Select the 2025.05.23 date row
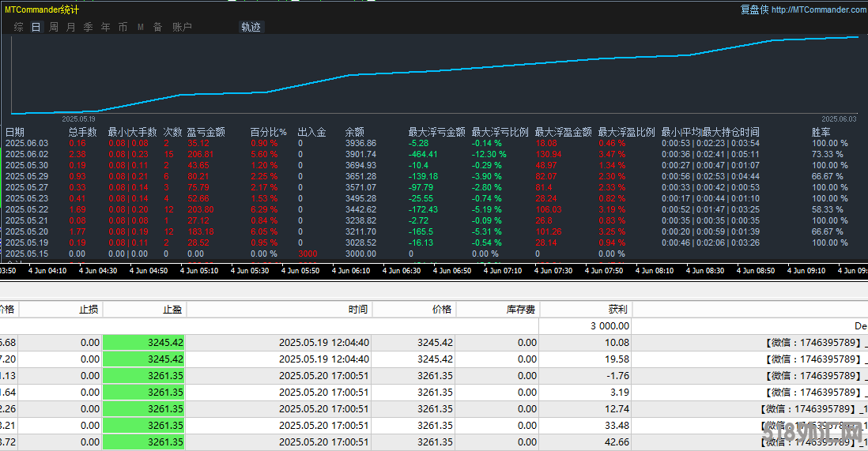The height and width of the screenshot is (451, 868). click(x=434, y=199)
